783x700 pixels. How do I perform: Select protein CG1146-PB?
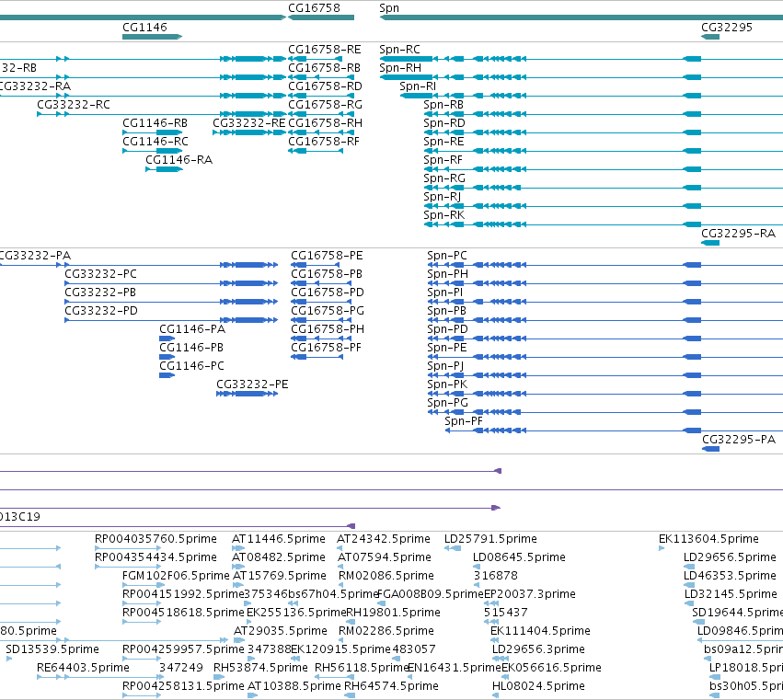coord(191,348)
